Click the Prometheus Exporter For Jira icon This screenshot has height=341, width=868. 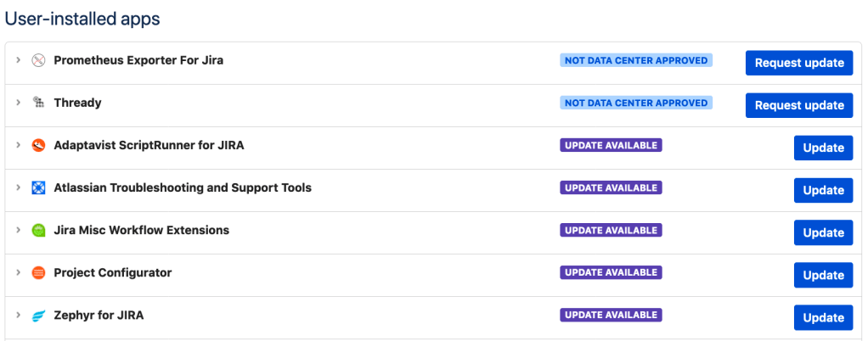coord(38,60)
